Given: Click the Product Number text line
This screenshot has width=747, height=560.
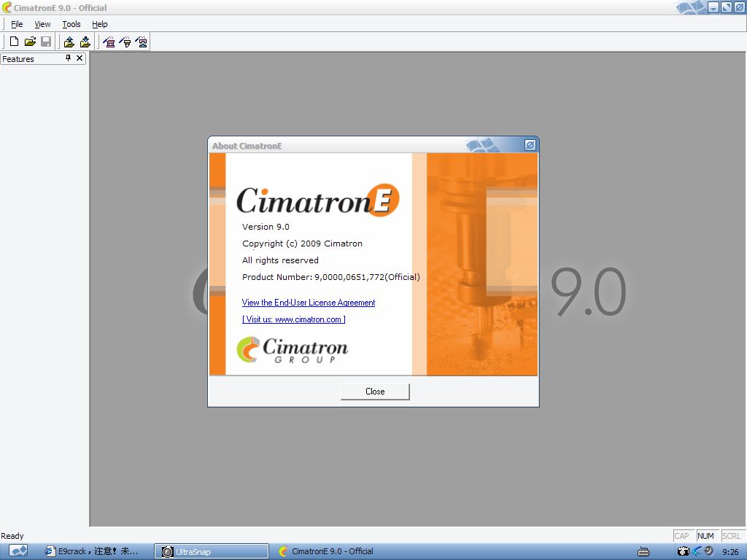Looking at the screenshot, I should pos(330,276).
